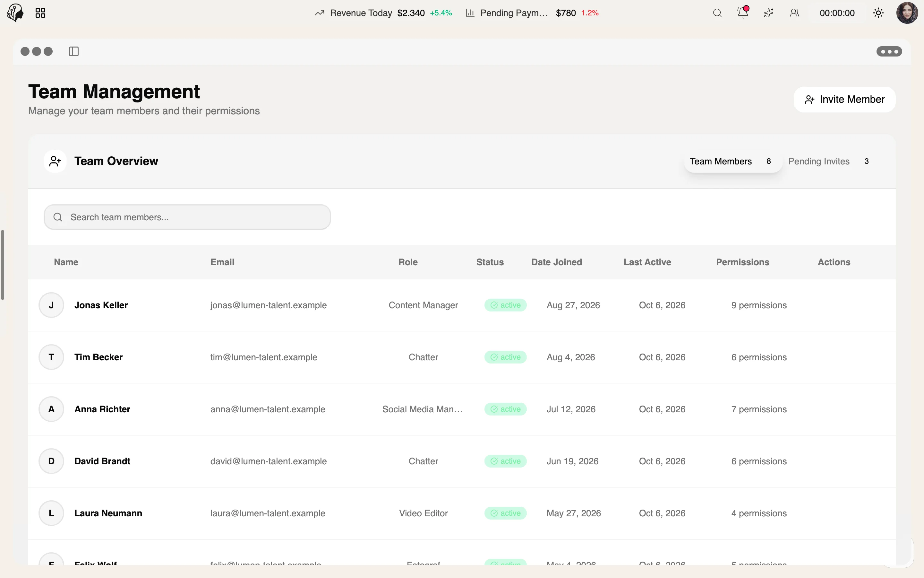Sort by the Date Joined column header
924x578 pixels.
[556, 262]
